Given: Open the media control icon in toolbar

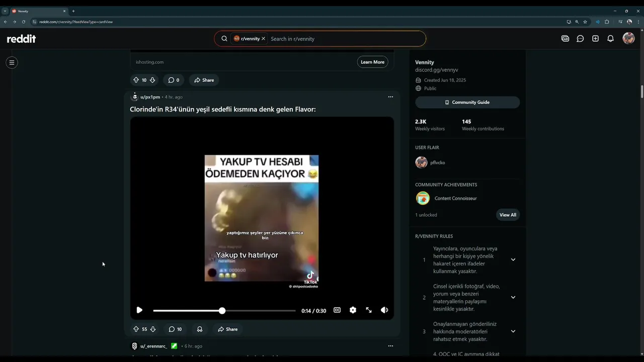Looking at the screenshot, I should tap(620, 22).
